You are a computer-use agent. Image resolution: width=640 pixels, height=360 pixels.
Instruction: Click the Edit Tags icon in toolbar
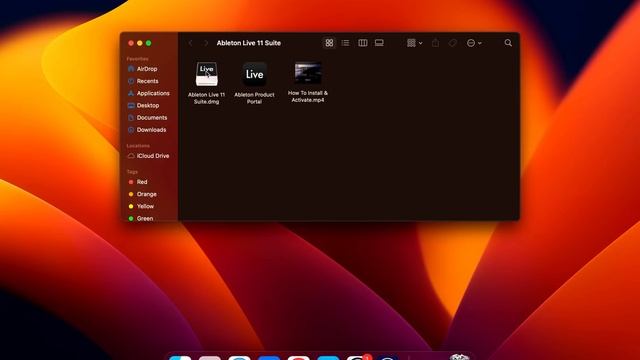452,43
